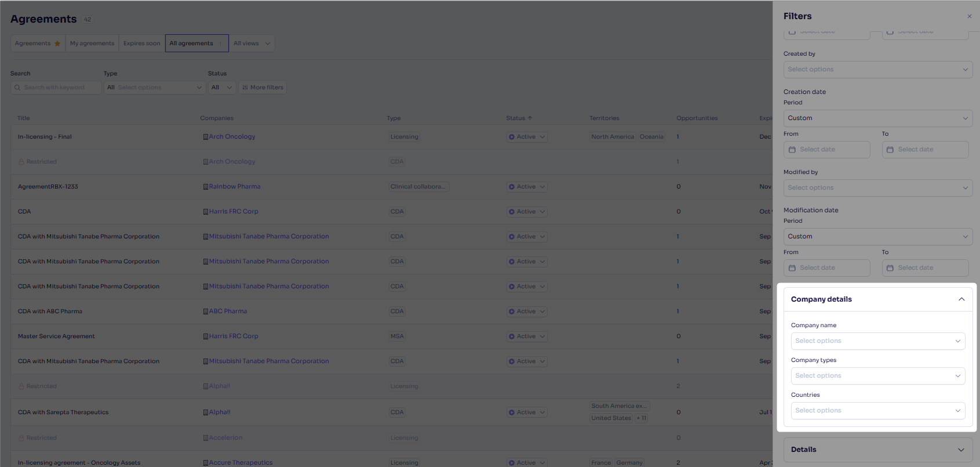
Task: Open the Company name dropdown
Action: (878, 341)
